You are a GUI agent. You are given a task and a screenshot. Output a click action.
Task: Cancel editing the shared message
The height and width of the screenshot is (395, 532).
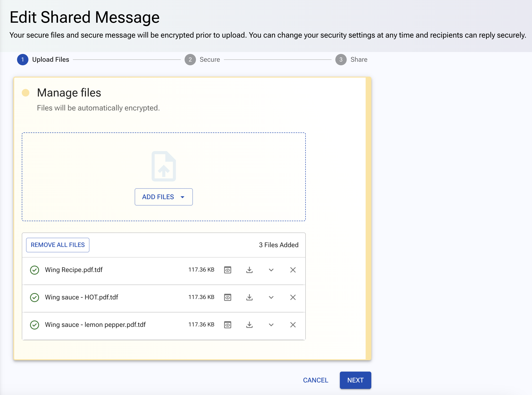tap(315, 380)
